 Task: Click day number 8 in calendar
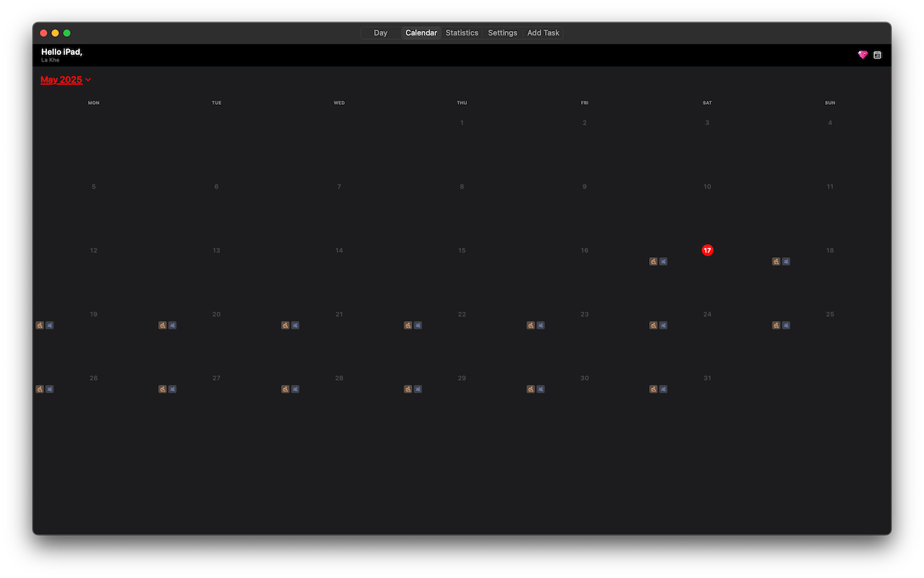click(462, 186)
